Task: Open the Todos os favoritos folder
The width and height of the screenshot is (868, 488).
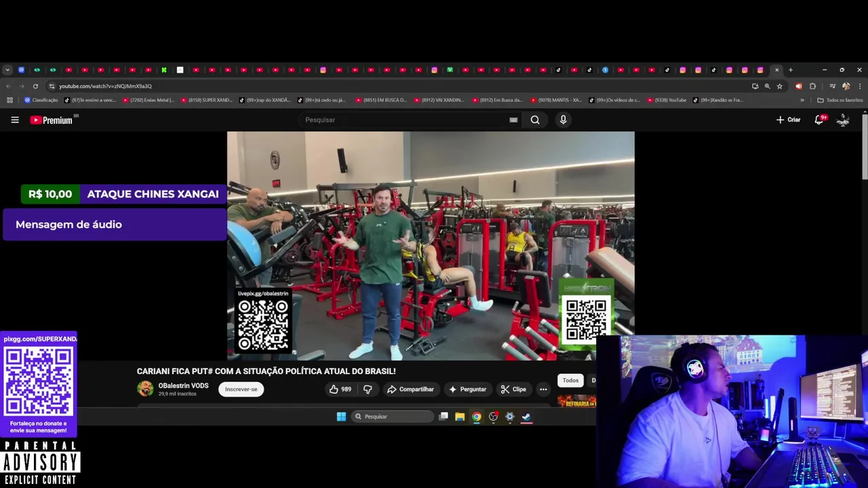Action: point(840,100)
